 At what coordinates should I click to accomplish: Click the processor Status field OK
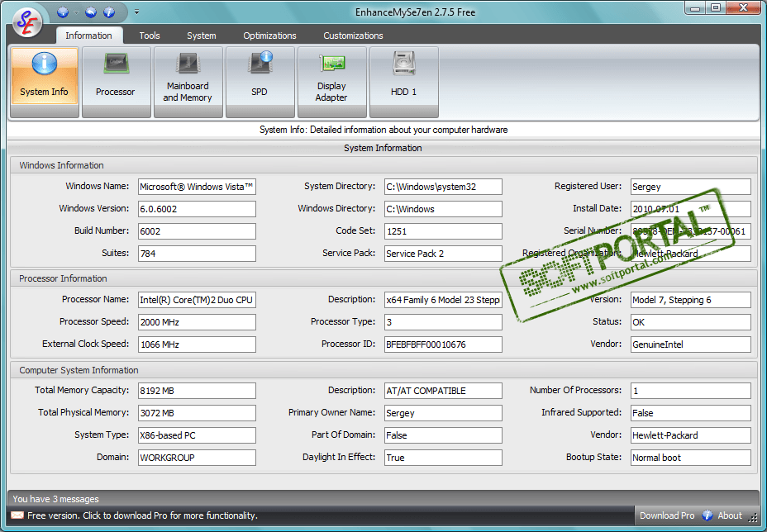[691, 322]
